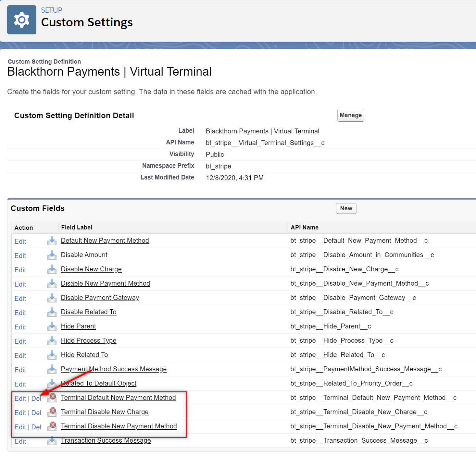Select API name bt_stripe__Virtual_Terminal_Settings__c value
The image size is (476, 455).
pyautogui.click(x=265, y=143)
